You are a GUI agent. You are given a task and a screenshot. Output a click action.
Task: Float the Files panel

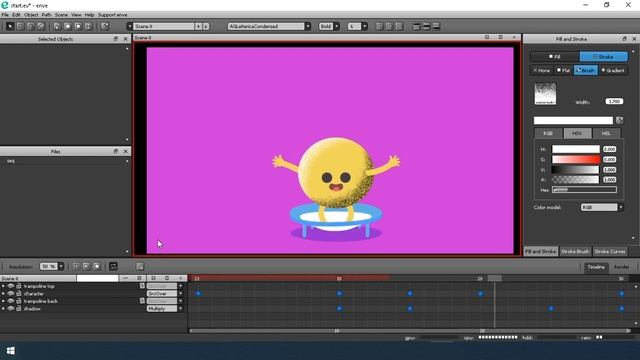tap(116, 151)
